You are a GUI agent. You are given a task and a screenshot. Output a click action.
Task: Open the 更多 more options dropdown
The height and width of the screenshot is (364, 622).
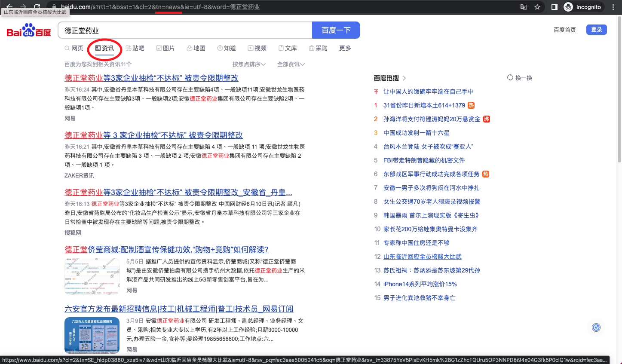345,48
